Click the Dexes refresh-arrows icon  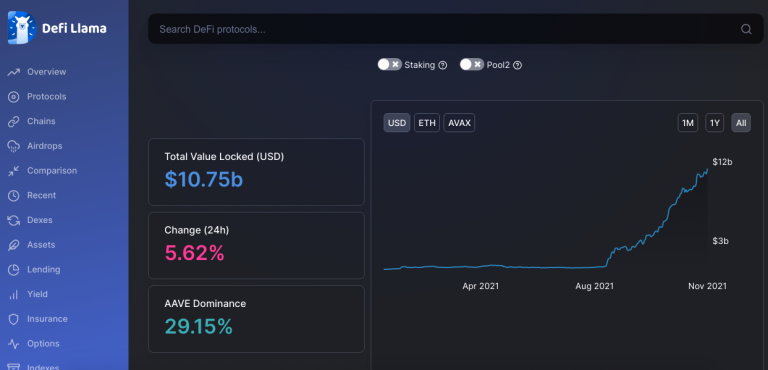coord(14,221)
